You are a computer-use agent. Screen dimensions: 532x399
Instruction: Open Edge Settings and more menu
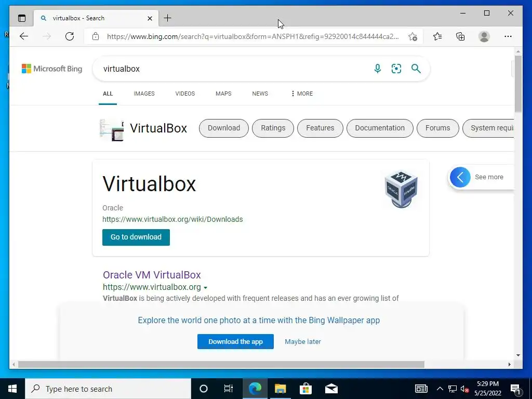coord(508,36)
